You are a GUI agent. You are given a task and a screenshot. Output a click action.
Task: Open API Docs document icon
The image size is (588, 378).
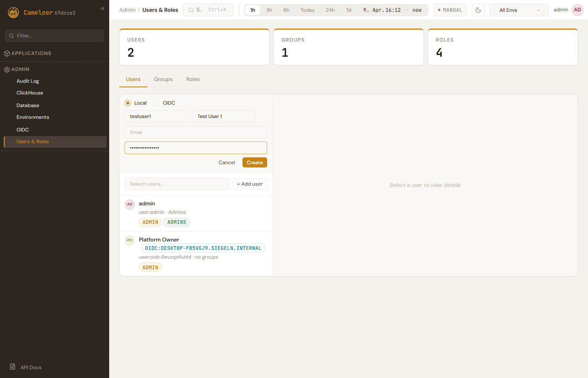[x=13, y=367]
